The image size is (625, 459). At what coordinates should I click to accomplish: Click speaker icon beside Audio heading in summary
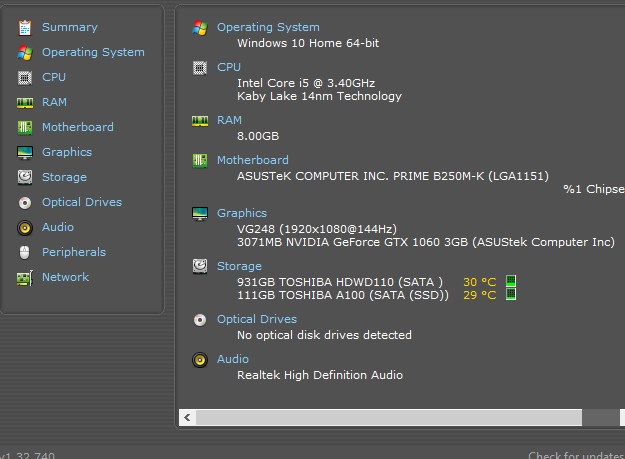200,360
